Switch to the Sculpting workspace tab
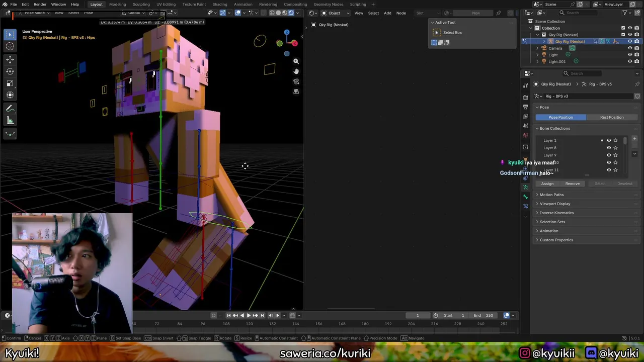This screenshot has height=362, width=644. (141, 4)
